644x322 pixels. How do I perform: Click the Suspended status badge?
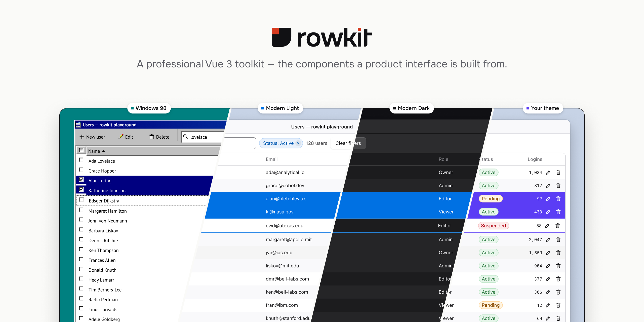493,226
